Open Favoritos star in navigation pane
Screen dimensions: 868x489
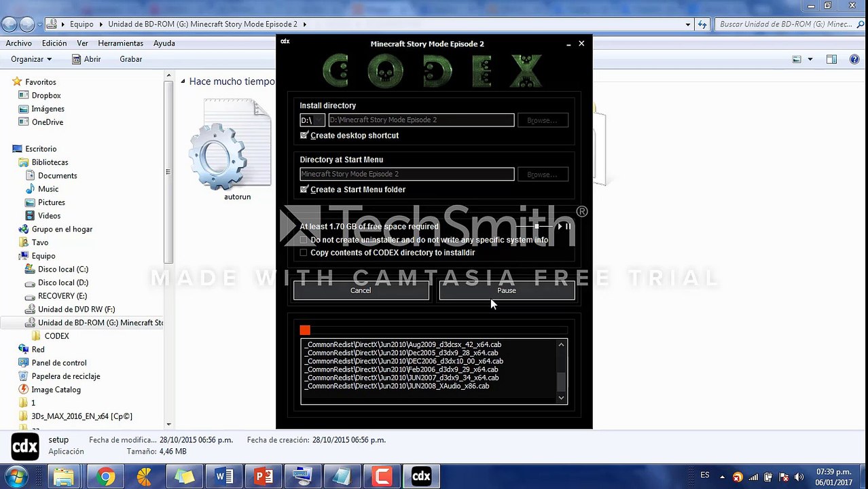[17, 81]
